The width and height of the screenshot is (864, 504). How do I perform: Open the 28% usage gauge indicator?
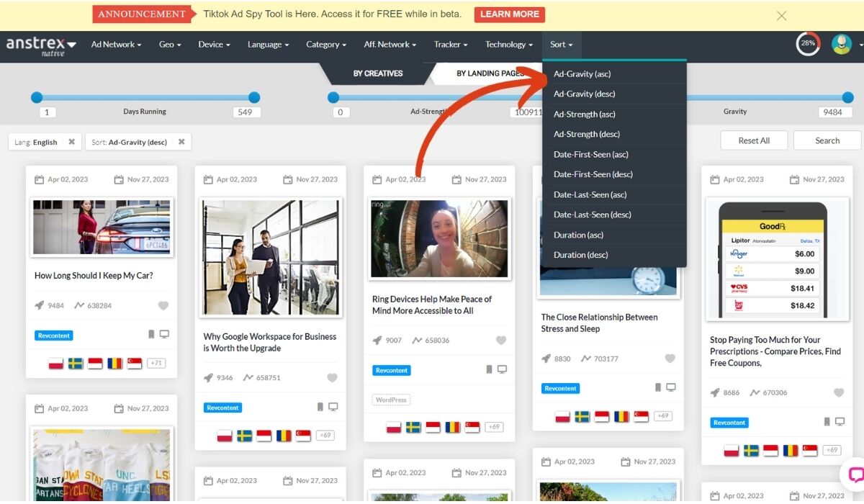808,44
